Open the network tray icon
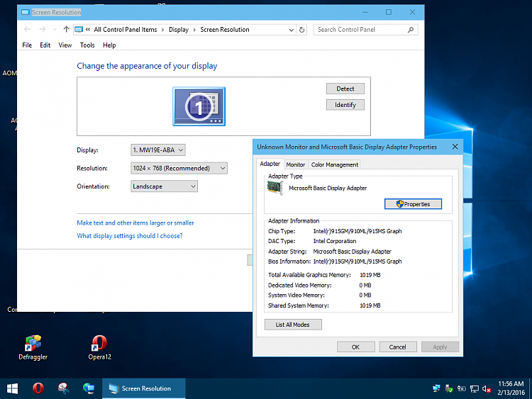 point(475,389)
